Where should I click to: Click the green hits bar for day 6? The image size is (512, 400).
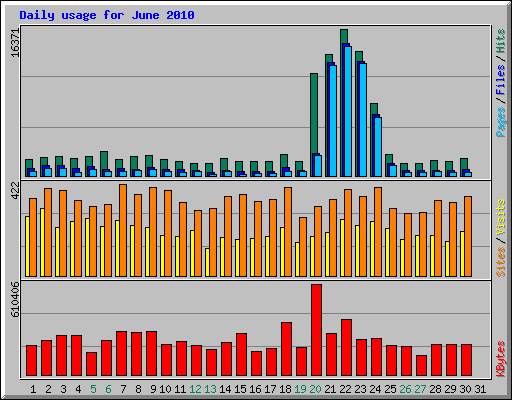click(x=104, y=160)
